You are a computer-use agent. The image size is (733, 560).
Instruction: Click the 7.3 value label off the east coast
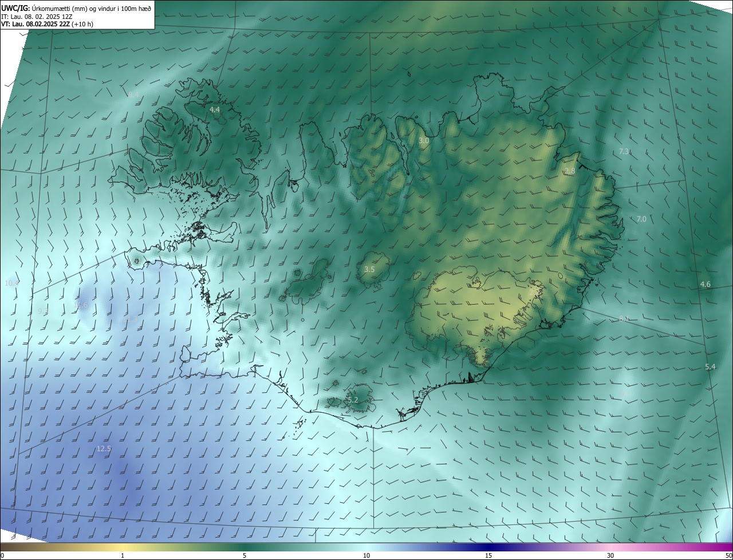pos(624,151)
